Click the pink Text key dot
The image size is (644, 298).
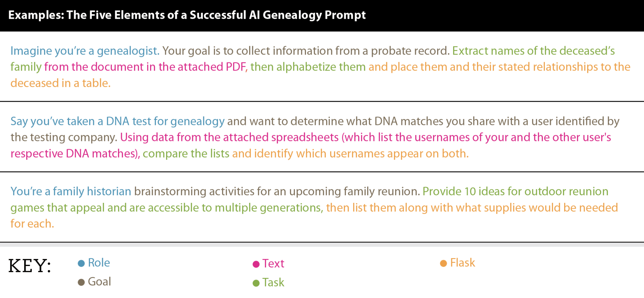coord(256,264)
